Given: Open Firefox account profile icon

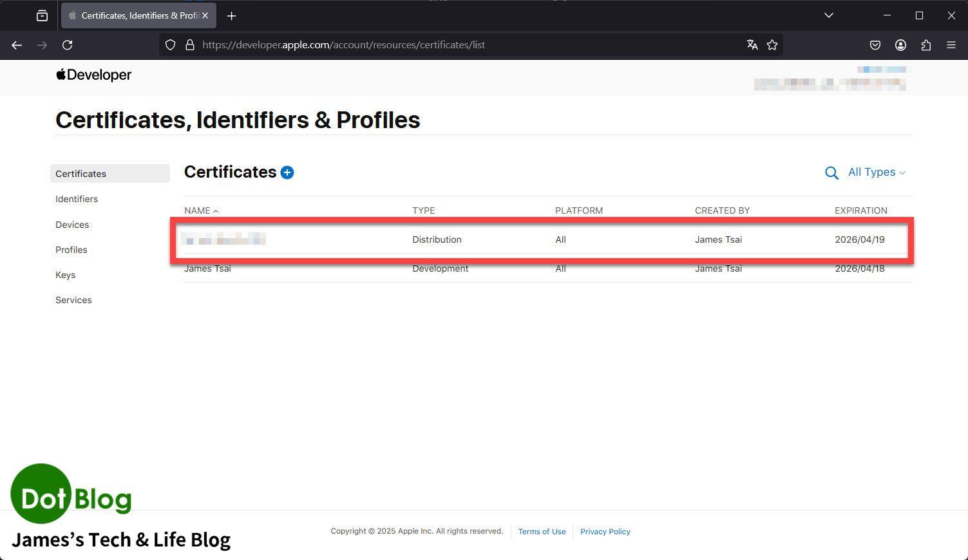Looking at the screenshot, I should coord(900,45).
